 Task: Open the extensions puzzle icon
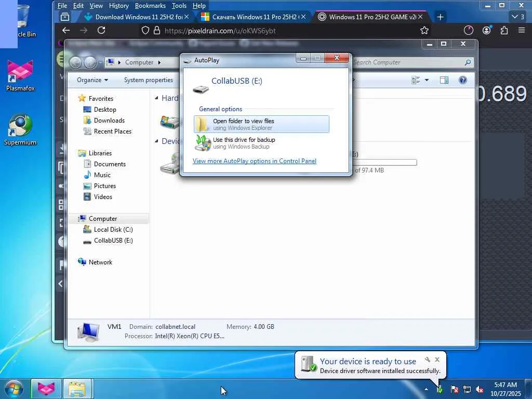504,31
